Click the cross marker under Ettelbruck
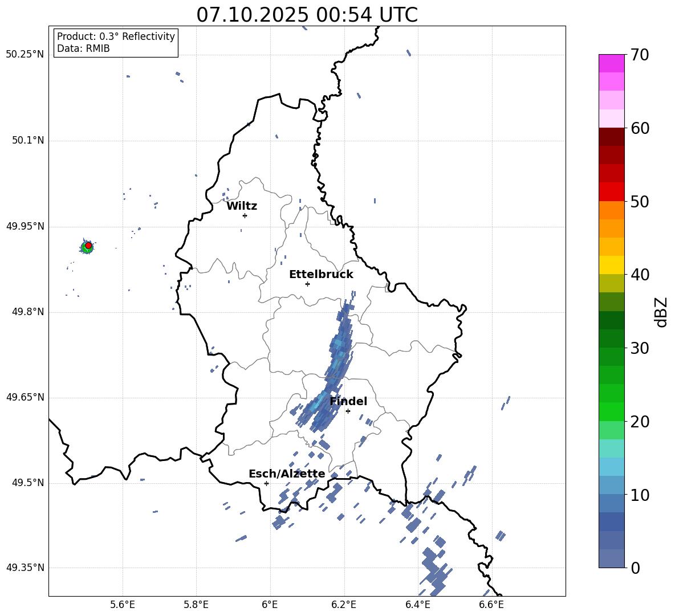This screenshot has width=675, height=616. [x=307, y=284]
